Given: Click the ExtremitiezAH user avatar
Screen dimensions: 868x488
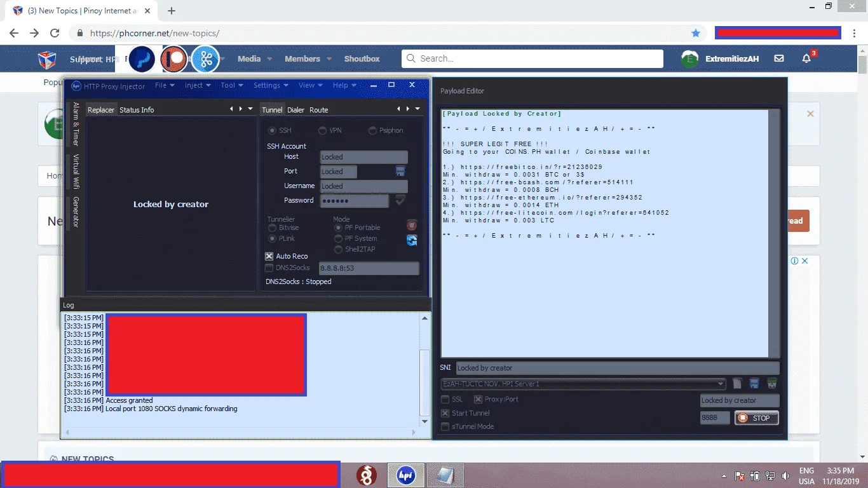Looking at the screenshot, I should [689, 58].
